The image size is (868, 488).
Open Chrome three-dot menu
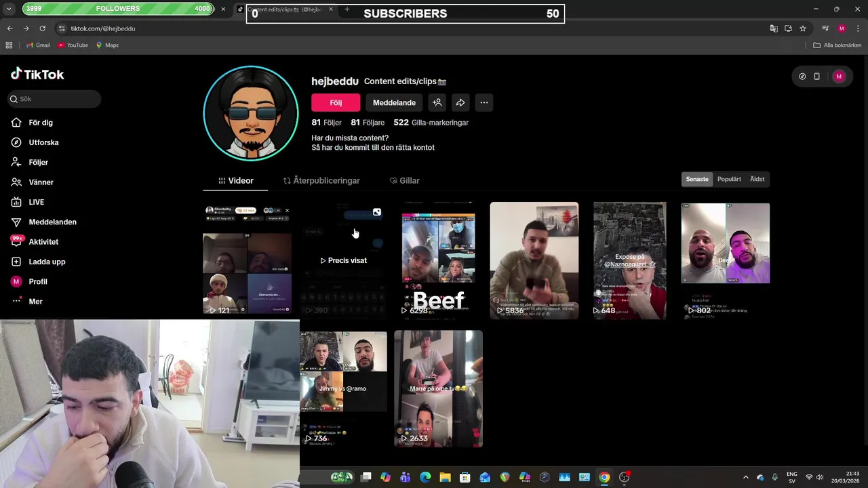pyautogui.click(x=857, y=28)
